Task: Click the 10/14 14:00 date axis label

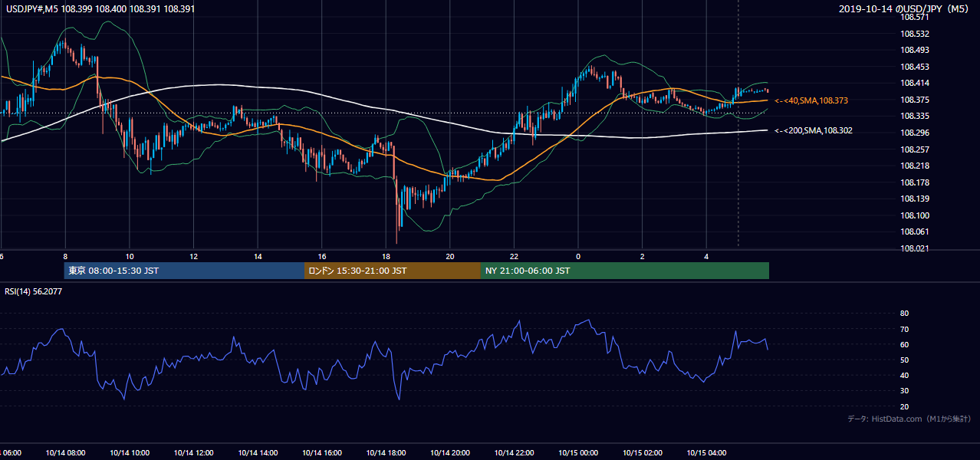Action: [x=257, y=453]
